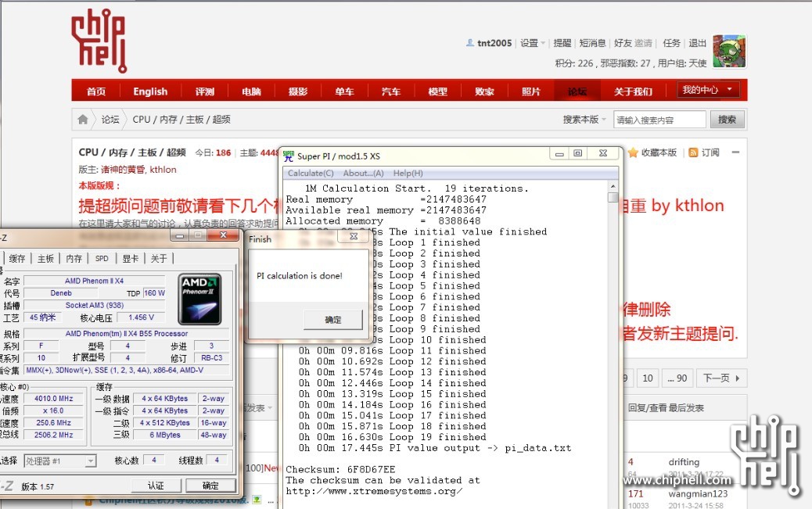Open 评测 in the navigation bar
The width and height of the screenshot is (812, 509).
click(205, 91)
